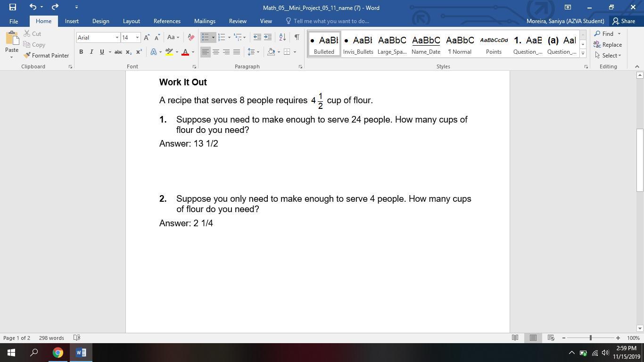
Task: Open proofing errors status icon
Action: (77, 337)
